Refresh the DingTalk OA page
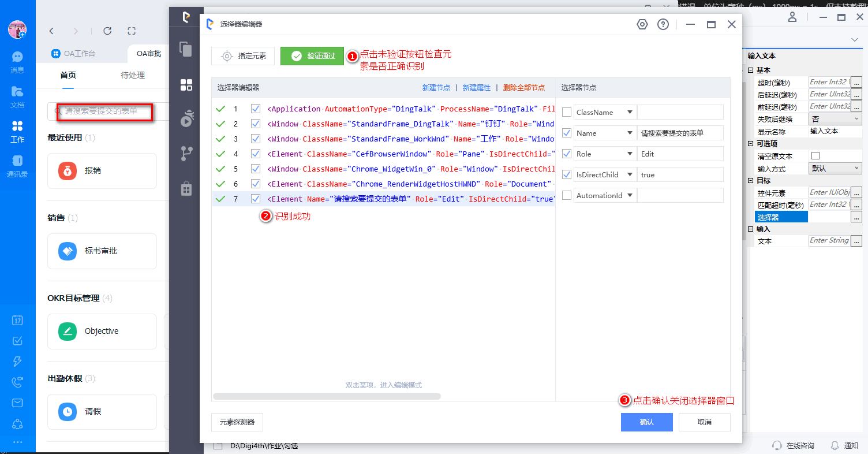868x454 pixels. [107, 31]
